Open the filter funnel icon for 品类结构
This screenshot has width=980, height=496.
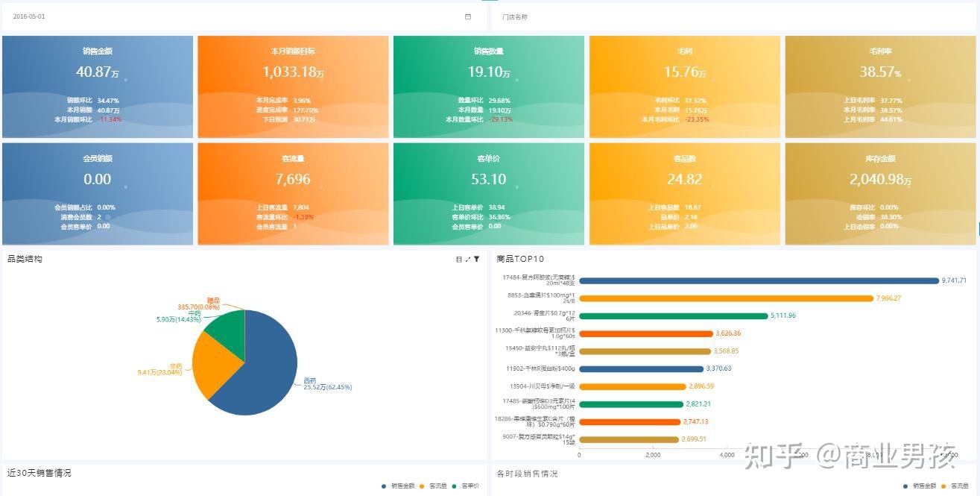[x=477, y=259]
